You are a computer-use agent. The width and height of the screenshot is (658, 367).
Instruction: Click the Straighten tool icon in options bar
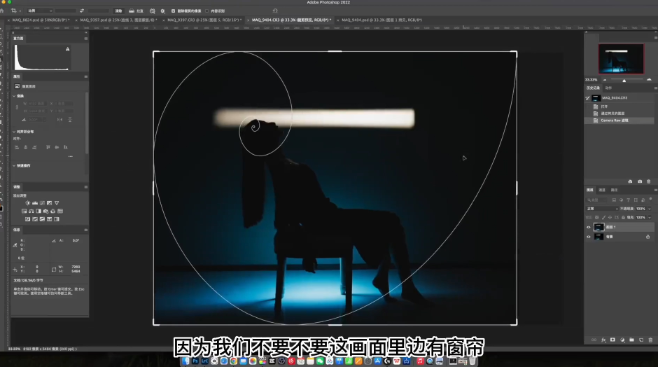tap(132, 11)
